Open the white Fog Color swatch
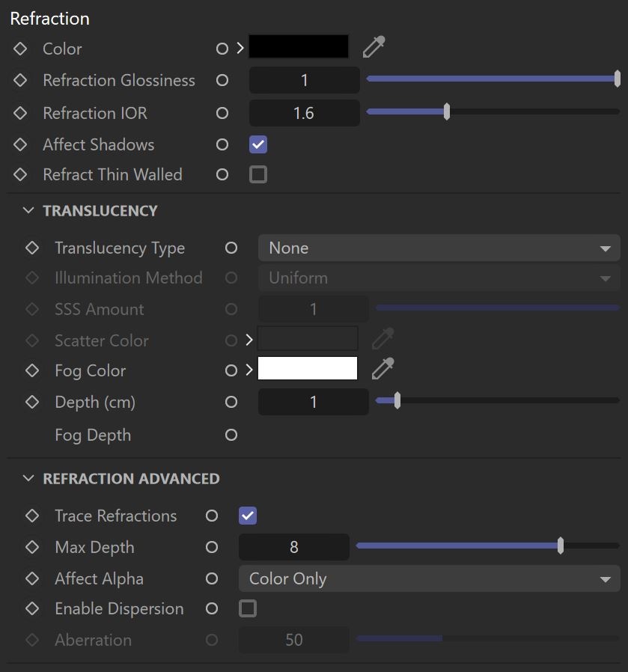The image size is (628, 672). click(308, 368)
